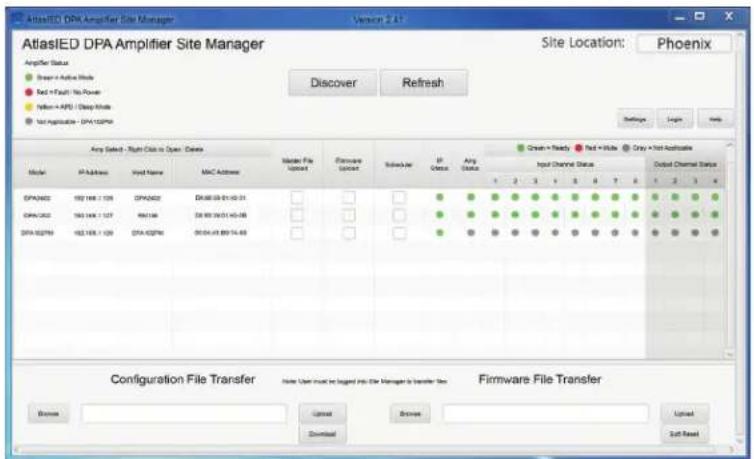Click yellow APD/Sleep Mode legend dot
The width and height of the screenshot is (754, 459).
[x=29, y=107]
